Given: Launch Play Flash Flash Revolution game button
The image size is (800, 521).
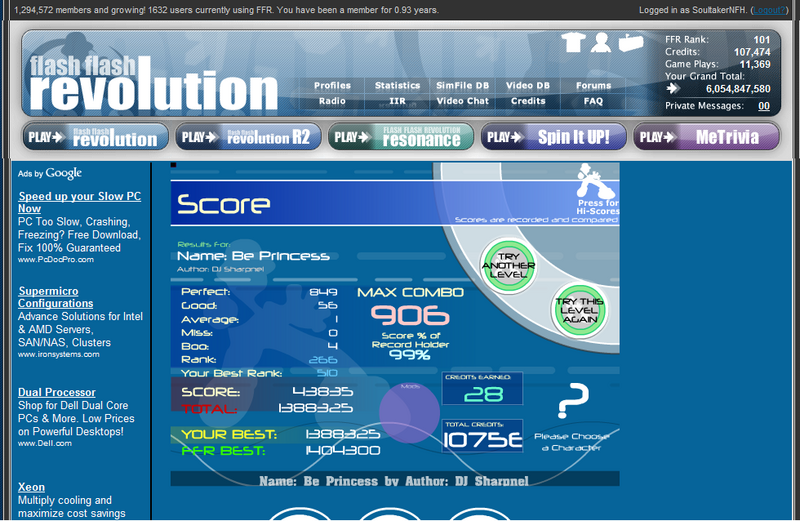Looking at the screenshot, I should click(x=93, y=137).
